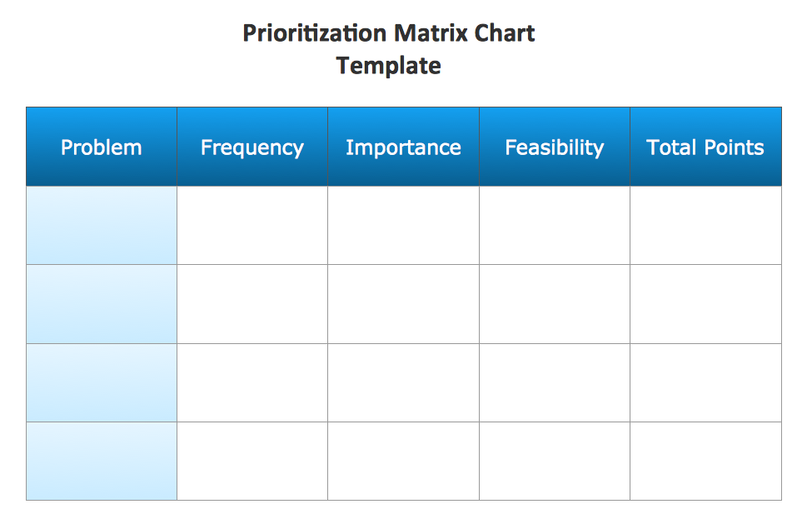
Task: Click the first row Problem cell
Action: pos(102,226)
